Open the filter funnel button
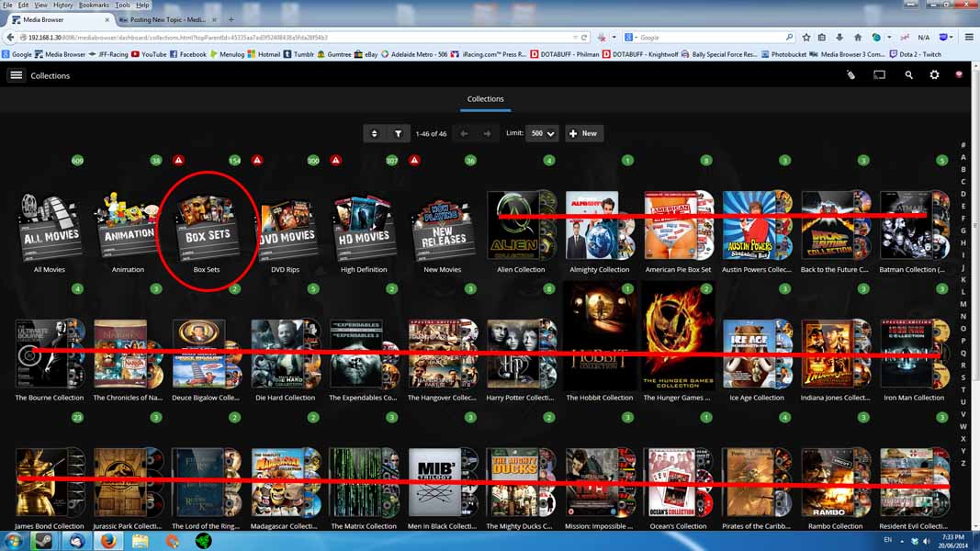 coord(398,133)
